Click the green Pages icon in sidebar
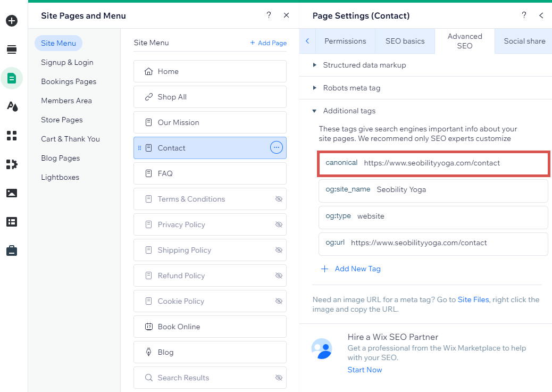 [12, 78]
